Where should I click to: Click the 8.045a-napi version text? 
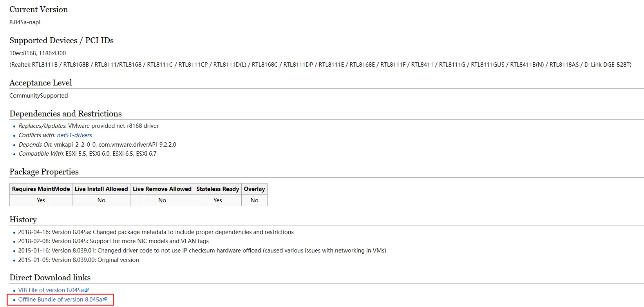pyautogui.click(x=25, y=22)
